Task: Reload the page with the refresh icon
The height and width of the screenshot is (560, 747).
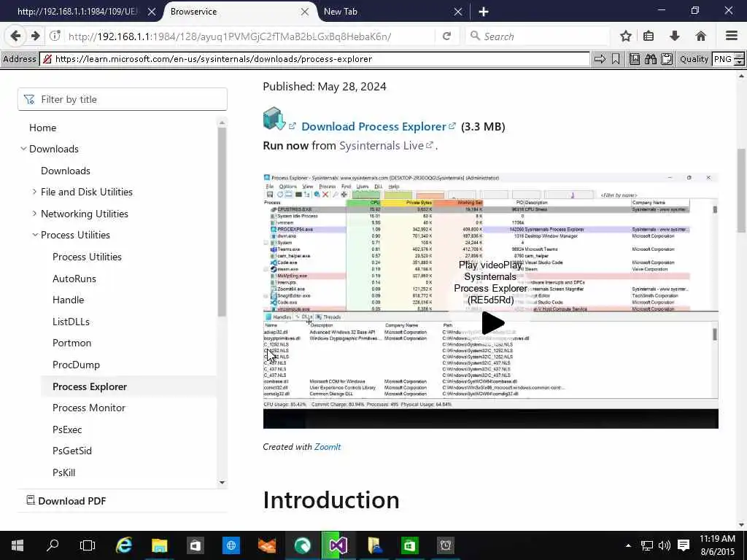Action: pos(446,36)
